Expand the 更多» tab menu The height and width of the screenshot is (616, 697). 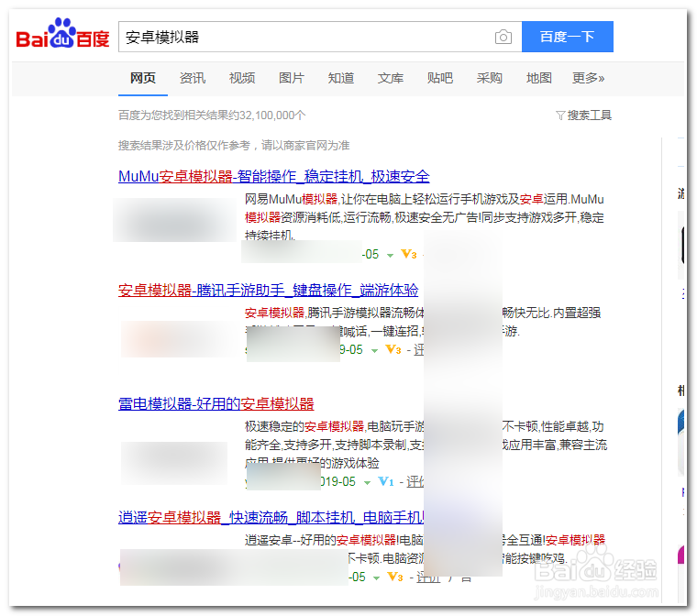(588, 78)
